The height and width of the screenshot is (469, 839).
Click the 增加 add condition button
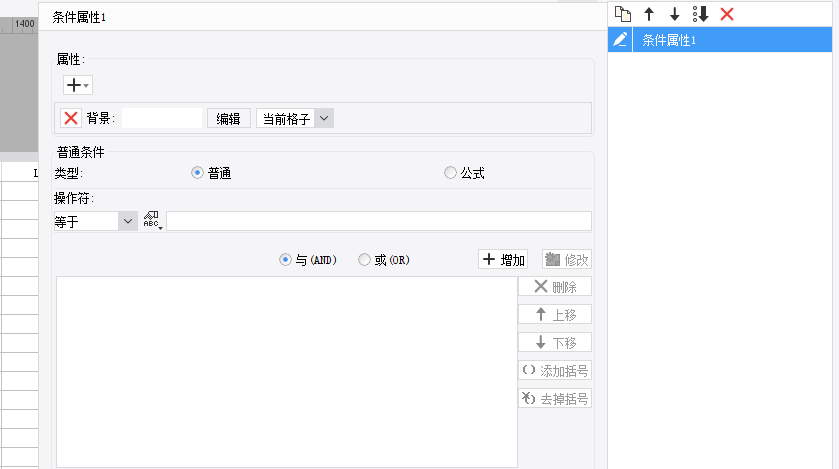point(503,259)
